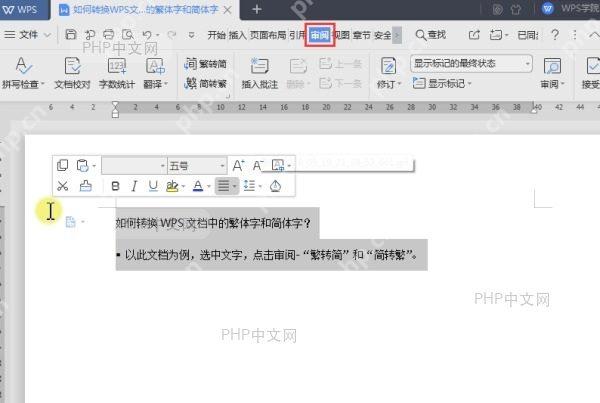The image size is (600, 403).
Task: Click the Cut scissors icon
Action: (x=62, y=186)
